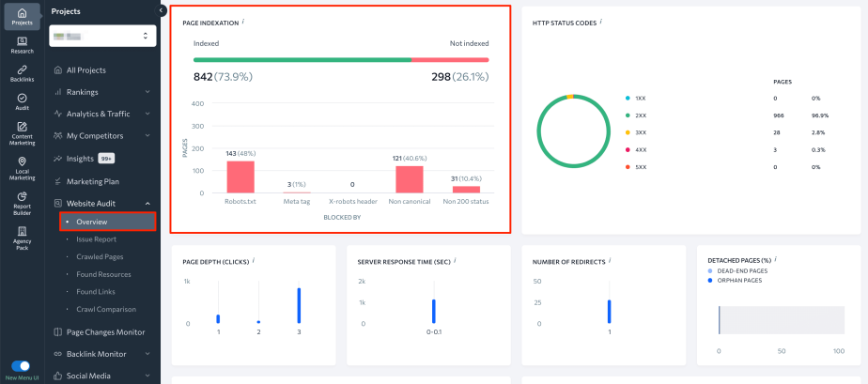Open the Agency Pack icon
The height and width of the screenshot is (384, 868).
coord(22,236)
